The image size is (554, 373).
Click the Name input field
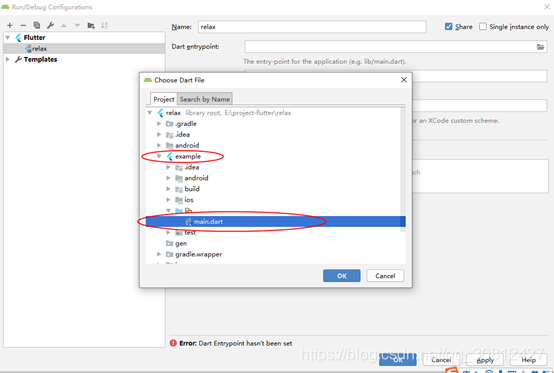(x=312, y=27)
